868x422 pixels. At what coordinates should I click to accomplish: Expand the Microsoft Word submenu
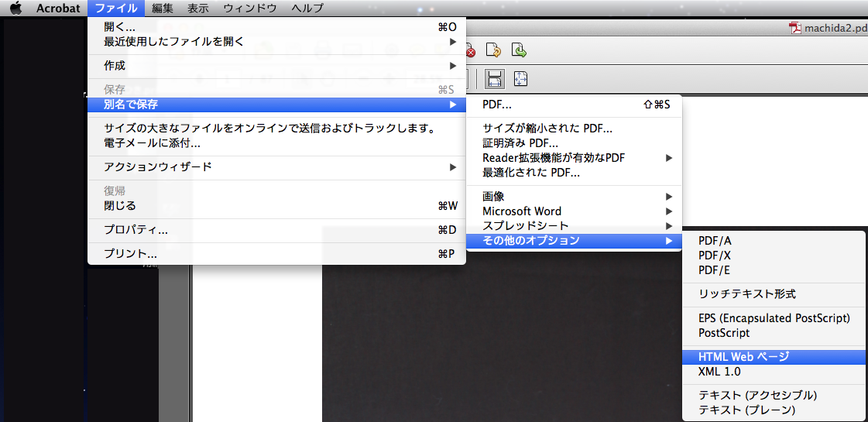tap(574, 211)
